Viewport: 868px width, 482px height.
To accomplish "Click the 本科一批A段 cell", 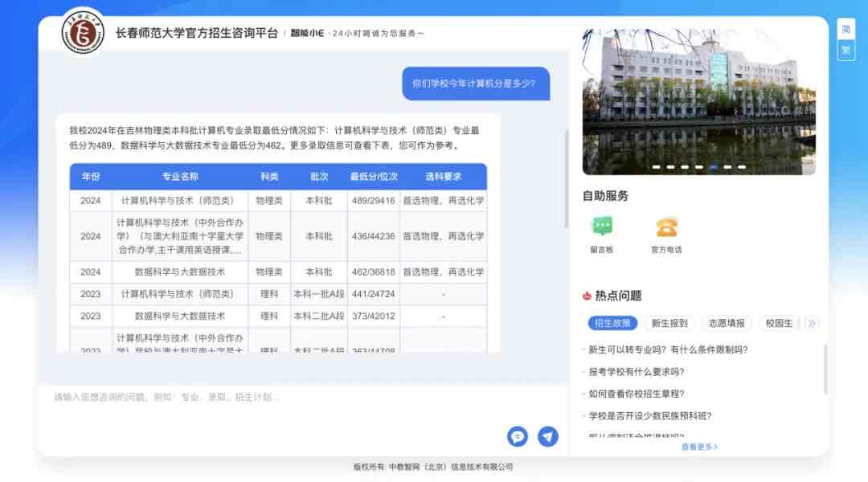I will point(319,294).
